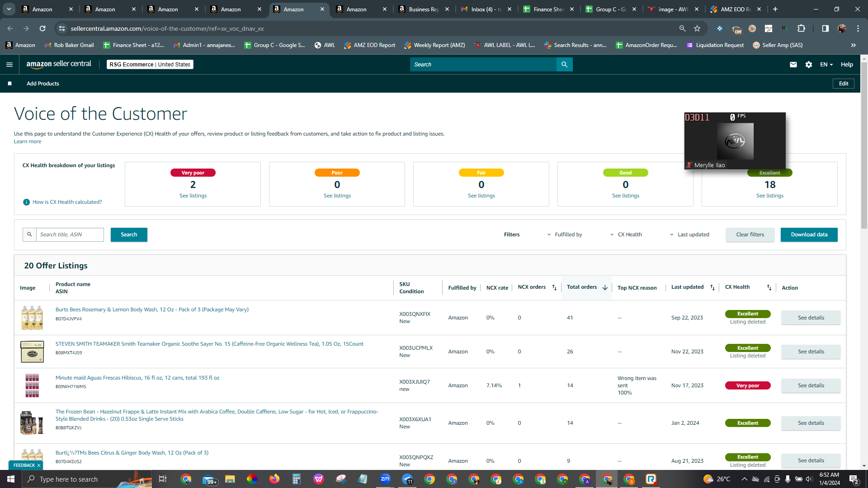
Task: Open the EN language dropdown
Action: coord(826,65)
